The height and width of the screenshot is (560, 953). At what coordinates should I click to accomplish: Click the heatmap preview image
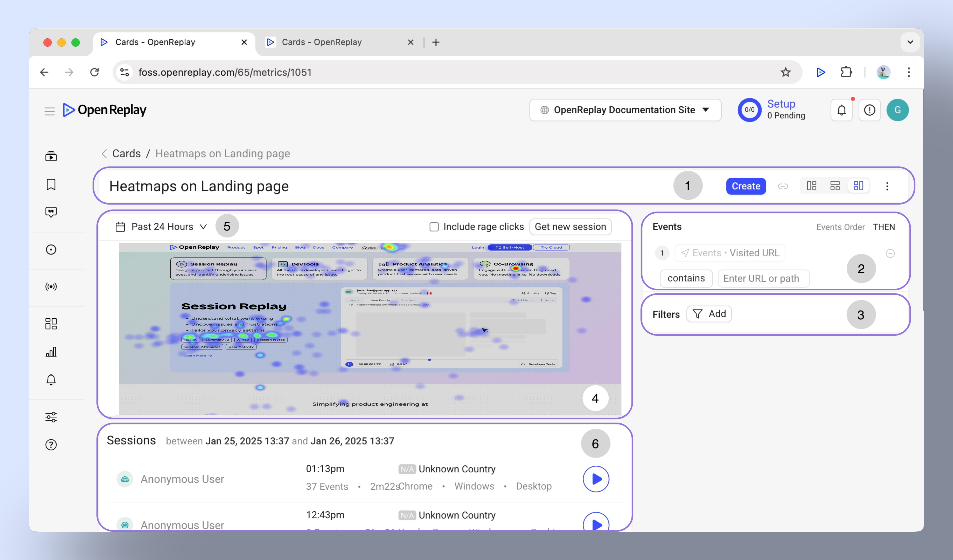370,328
